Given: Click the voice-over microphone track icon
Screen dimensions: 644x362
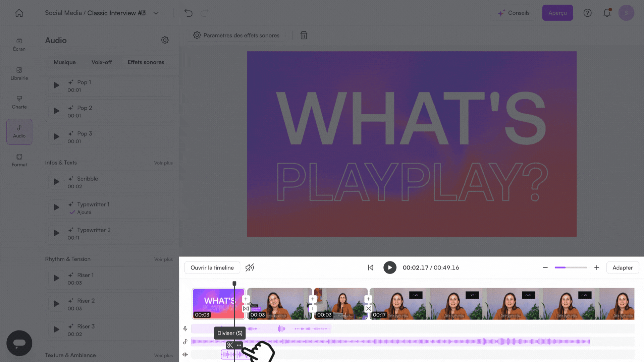Looking at the screenshot, I should tap(185, 328).
